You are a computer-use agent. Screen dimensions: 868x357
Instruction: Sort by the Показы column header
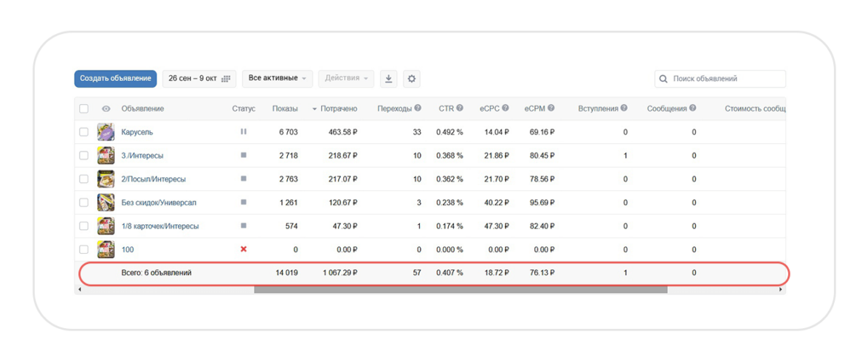284,109
